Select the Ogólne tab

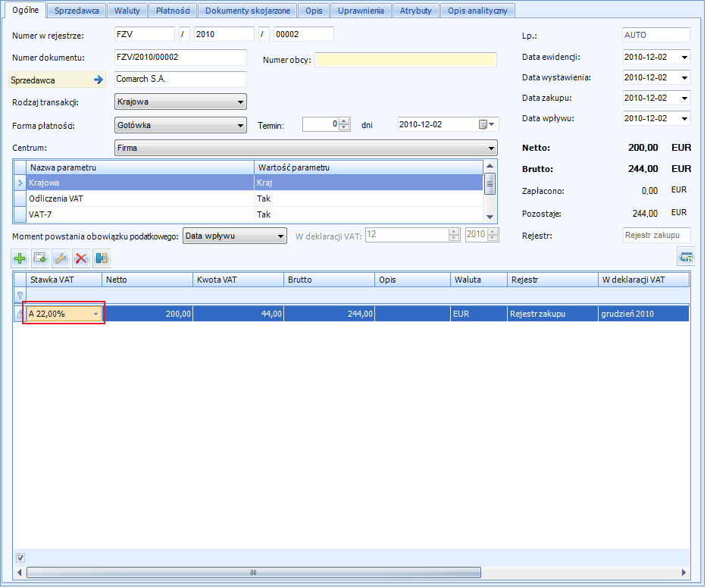25,10
